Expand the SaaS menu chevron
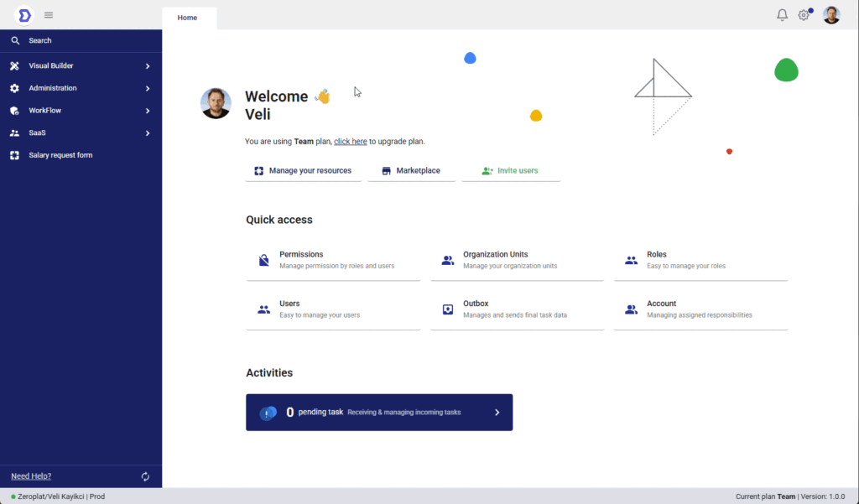 (148, 133)
